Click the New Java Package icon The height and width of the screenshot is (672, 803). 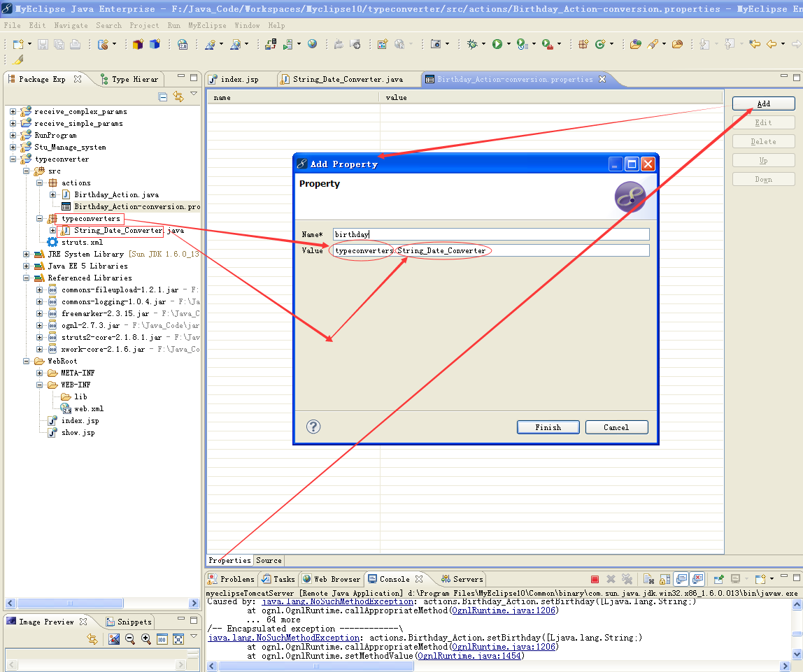pyautogui.click(x=583, y=45)
